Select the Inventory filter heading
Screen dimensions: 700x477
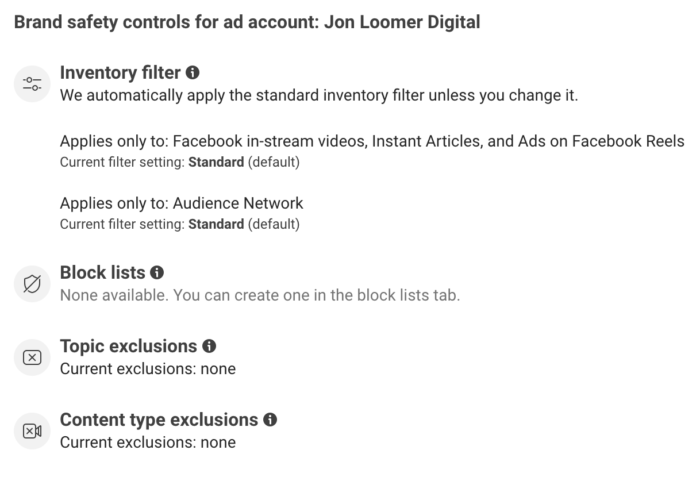120,73
